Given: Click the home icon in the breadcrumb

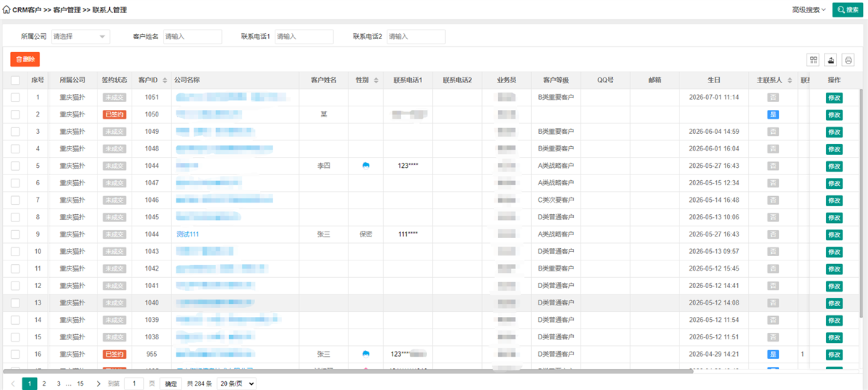Looking at the screenshot, I should tap(7, 10).
